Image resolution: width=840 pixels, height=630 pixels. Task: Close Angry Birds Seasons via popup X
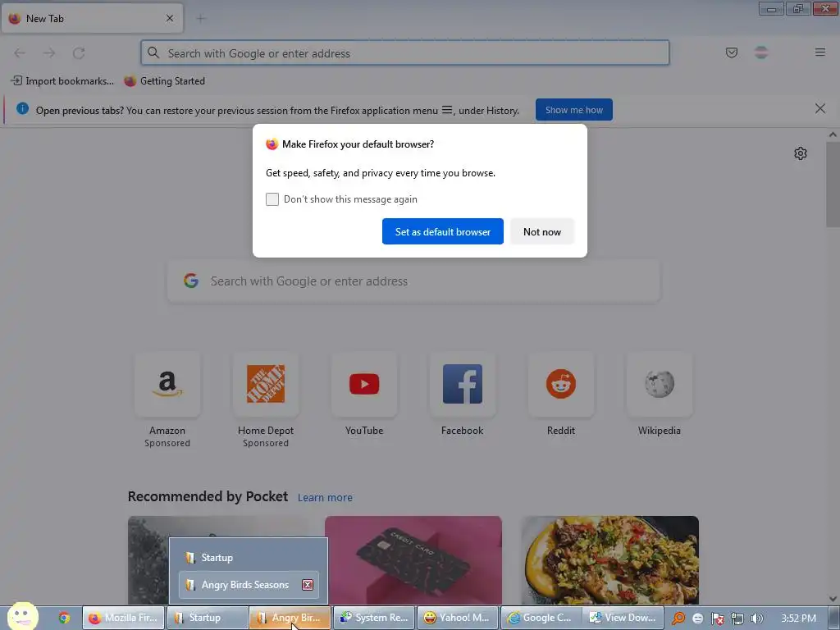click(x=308, y=585)
